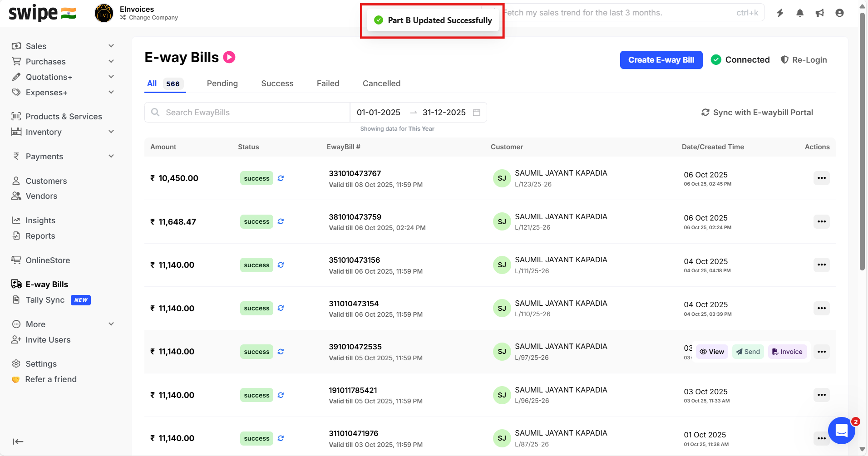The height and width of the screenshot is (456, 868).
Task: Open the user account profile icon
Action: pyautogui.click(x=839, y=13)
